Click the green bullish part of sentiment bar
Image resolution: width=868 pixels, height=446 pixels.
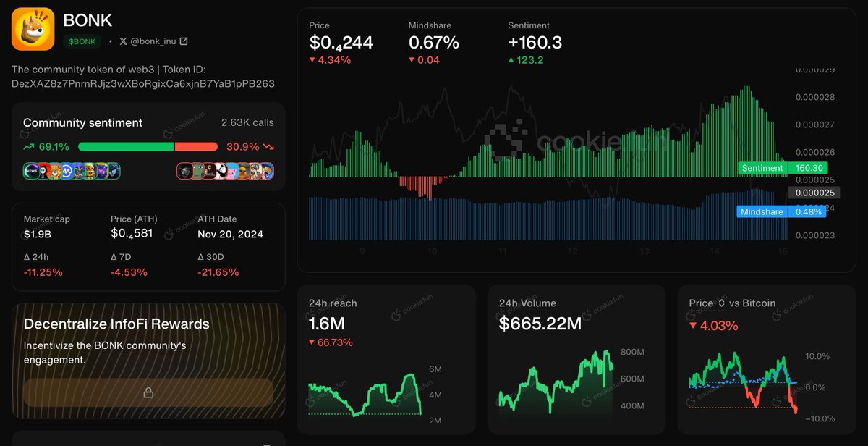[126, 146]
